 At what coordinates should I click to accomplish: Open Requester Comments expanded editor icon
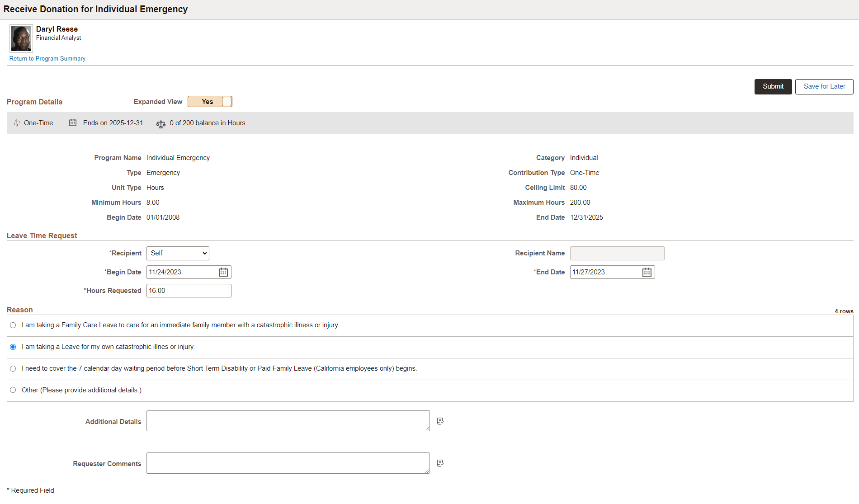(x=440, y=463)
